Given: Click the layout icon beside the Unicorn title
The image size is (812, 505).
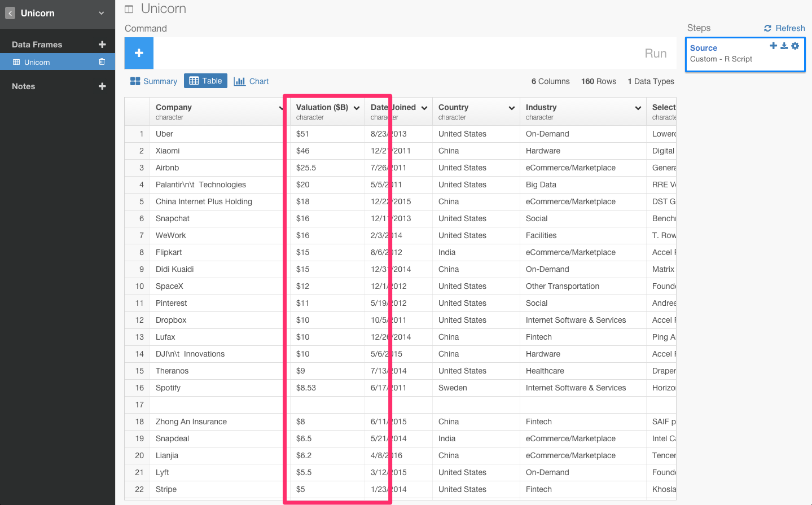Looking at the screenshot, I should pyautogui.click(x=129, y=9).
